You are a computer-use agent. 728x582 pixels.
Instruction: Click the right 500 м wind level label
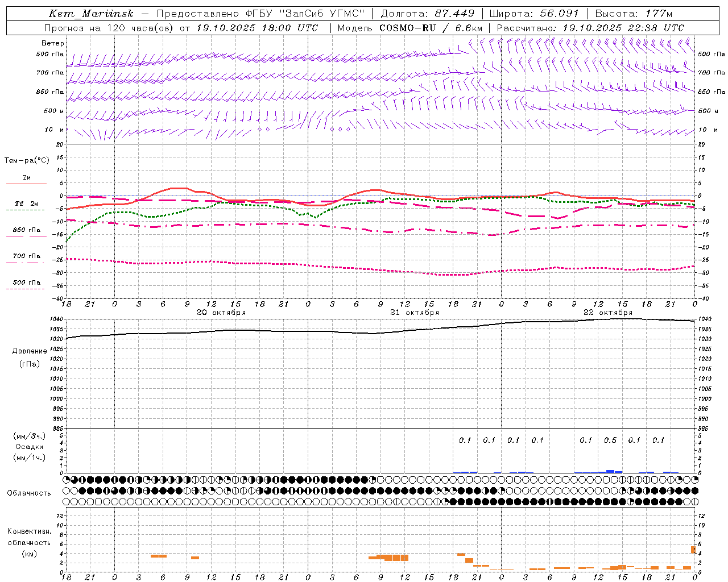(709, 111)
